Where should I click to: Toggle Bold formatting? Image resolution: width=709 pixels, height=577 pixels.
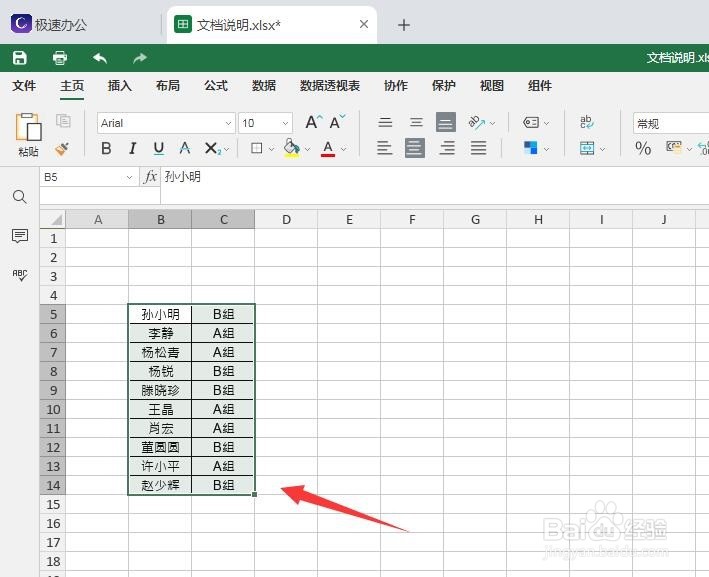click(x=106, y=148)
